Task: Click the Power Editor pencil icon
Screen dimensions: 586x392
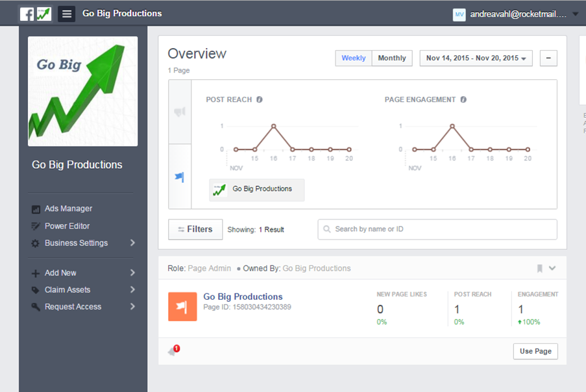Action: pos(36,226)
